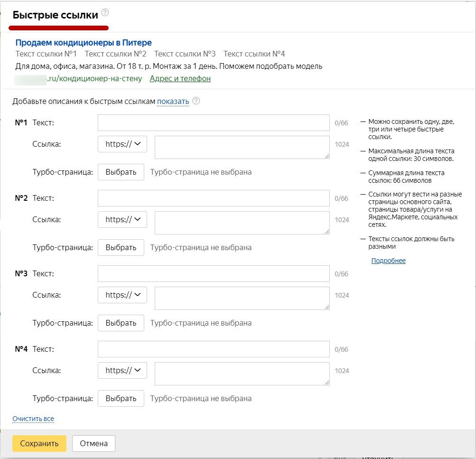The image size is (476, 459).
Task: Click the hint Ссылки могут вести на разные
Action: 415,209
